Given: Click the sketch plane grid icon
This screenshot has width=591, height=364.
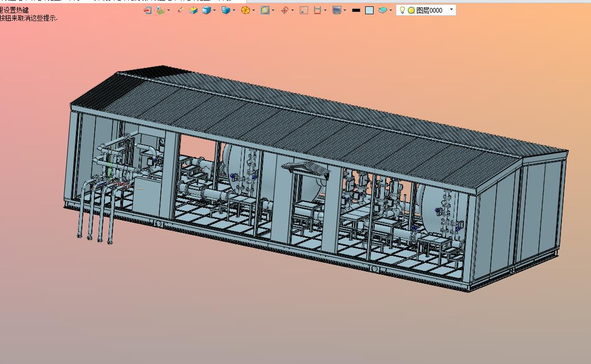Looking at the screenshot, I should tap(161, 11).
